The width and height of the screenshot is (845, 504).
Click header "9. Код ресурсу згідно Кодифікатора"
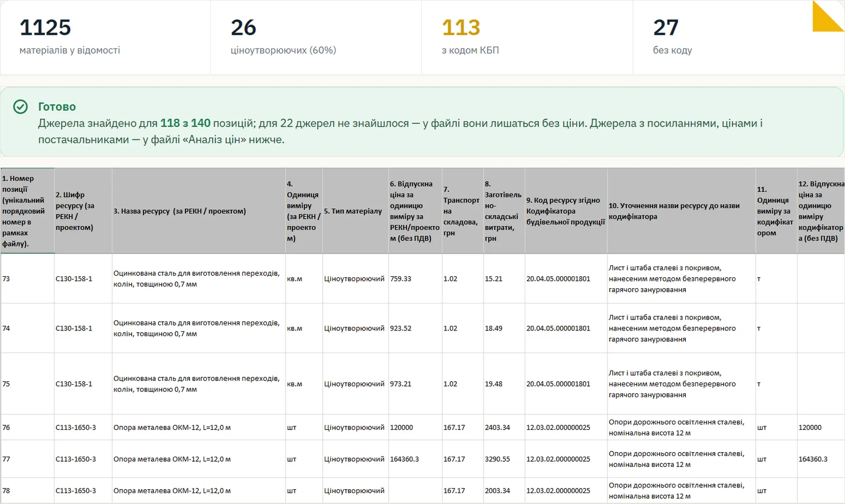click(x=566, y=211)
